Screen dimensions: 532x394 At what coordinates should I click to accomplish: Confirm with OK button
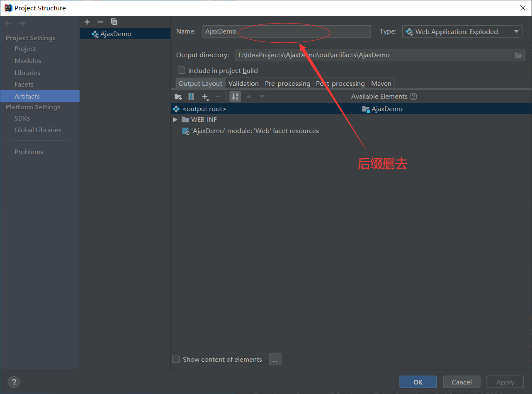(x=418, y=382)
